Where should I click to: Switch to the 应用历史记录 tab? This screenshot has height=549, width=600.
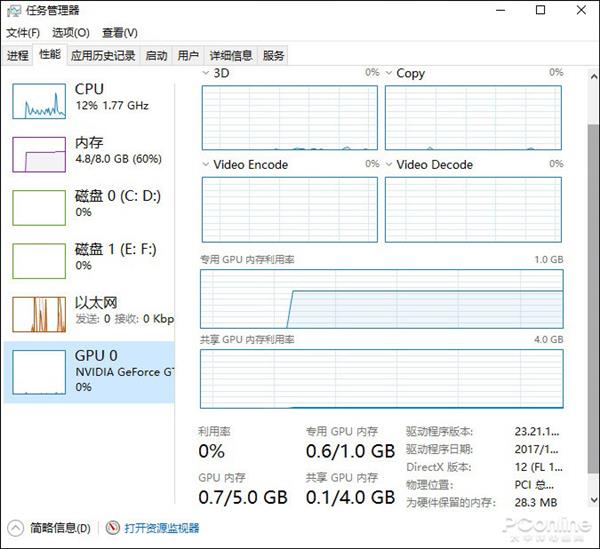(103, 56)
